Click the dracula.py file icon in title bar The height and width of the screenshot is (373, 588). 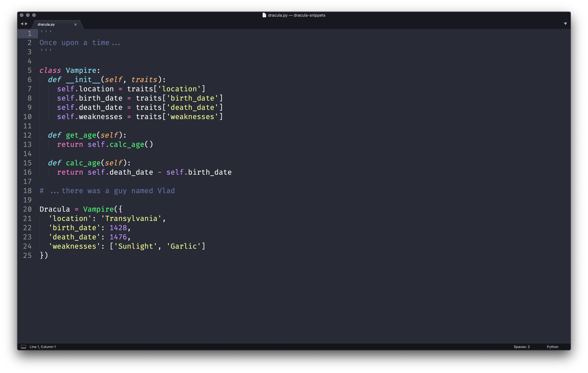tap(264, 15)
